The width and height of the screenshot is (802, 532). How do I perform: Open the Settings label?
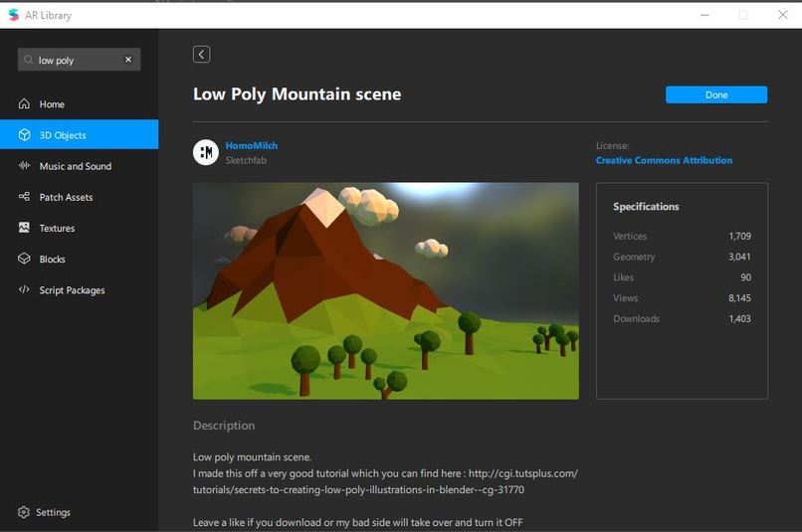click(53, 512)
